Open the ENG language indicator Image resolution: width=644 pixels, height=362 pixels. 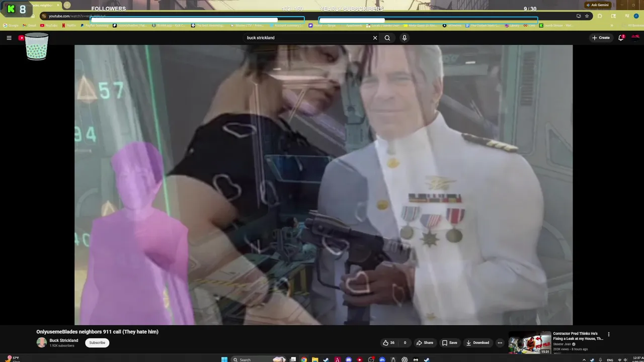(x=610, y=360)
